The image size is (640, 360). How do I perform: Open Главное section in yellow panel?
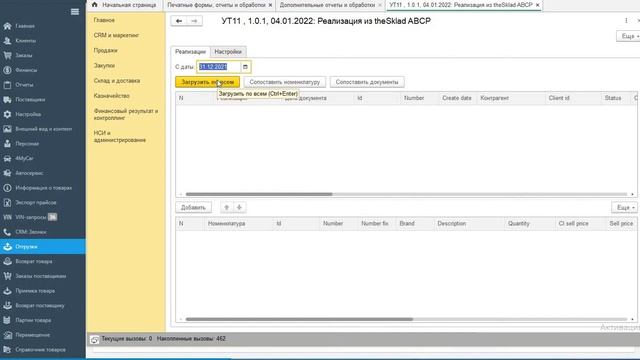click(104, 20)
